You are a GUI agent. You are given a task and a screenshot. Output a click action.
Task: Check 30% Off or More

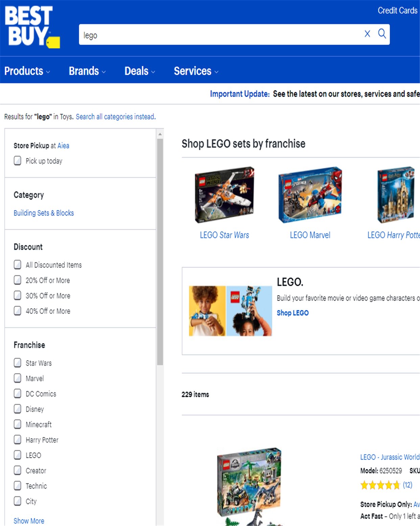pos(18,295)
